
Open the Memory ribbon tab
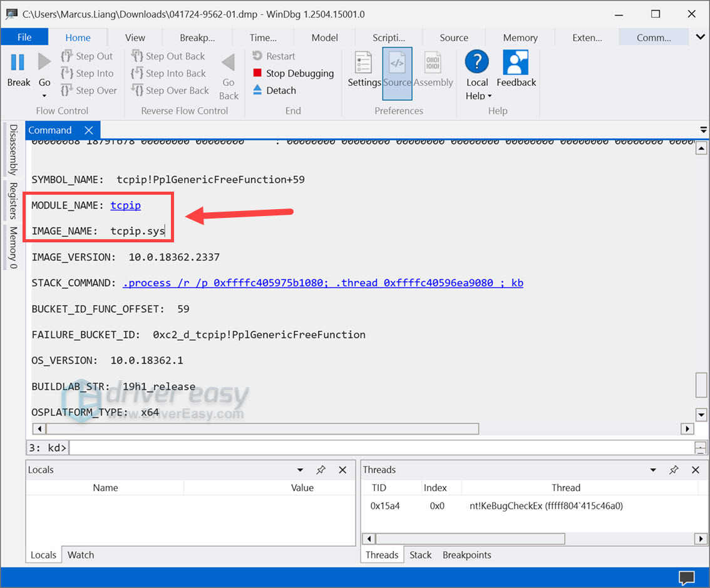(520, 38)
